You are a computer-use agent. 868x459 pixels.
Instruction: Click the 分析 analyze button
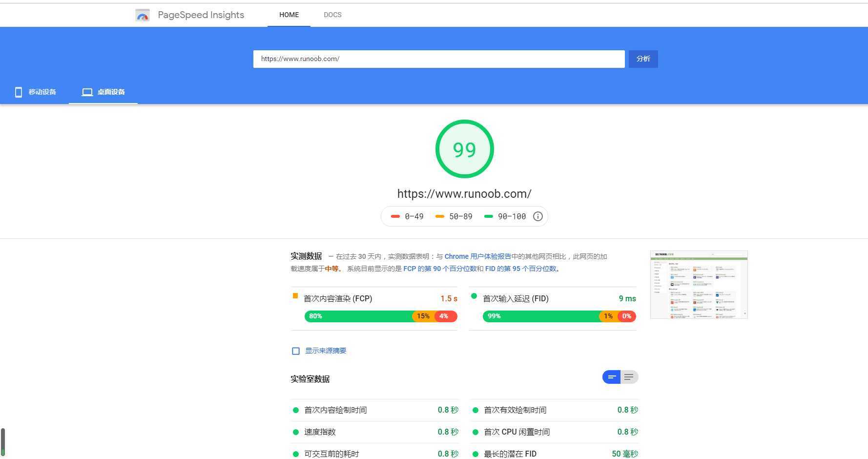click(643, 59)
